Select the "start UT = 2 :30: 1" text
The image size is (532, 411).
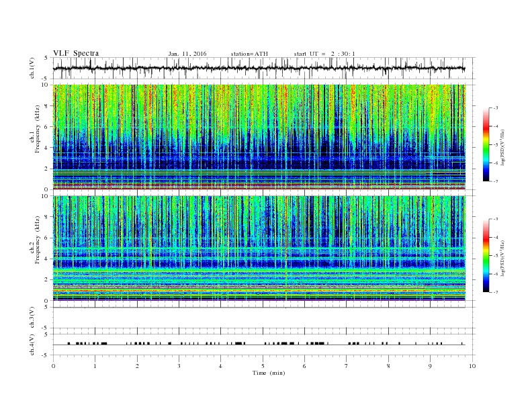coord(324,54)
